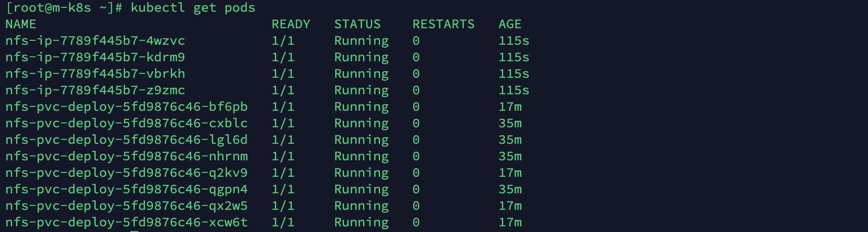Click 1/1 ready value of pod qgpn4
868x232 pixels.
283,189
